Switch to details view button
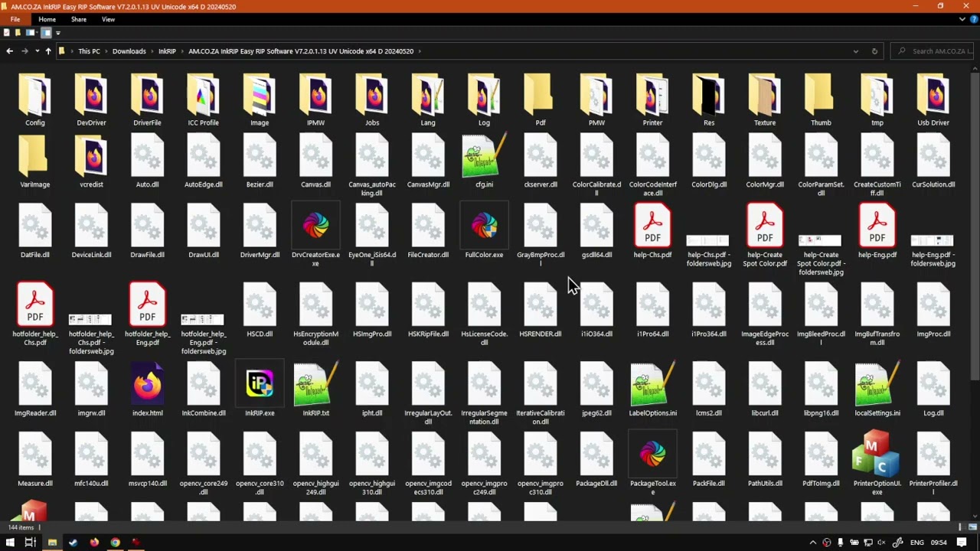 [x=962, y=527]
